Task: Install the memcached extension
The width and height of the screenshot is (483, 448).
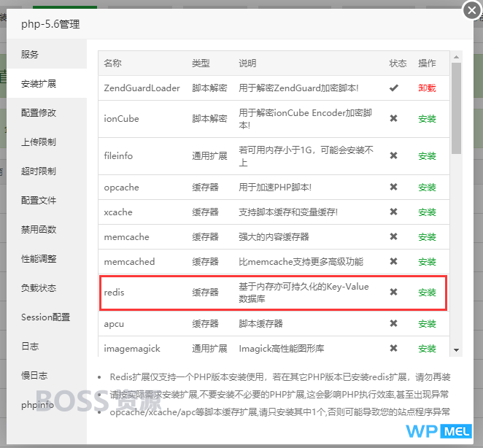Action: (427, 262)
